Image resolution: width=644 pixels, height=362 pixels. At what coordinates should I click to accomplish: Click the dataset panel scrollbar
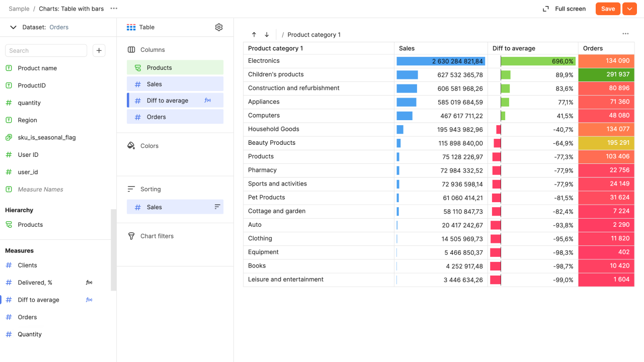[114, 249]
